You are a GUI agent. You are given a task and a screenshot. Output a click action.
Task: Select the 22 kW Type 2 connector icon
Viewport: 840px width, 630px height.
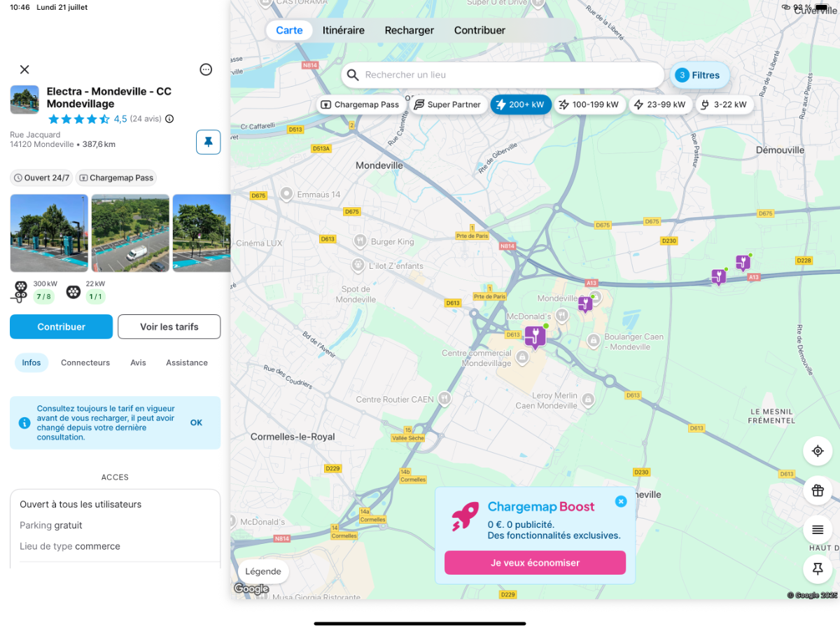73,291
